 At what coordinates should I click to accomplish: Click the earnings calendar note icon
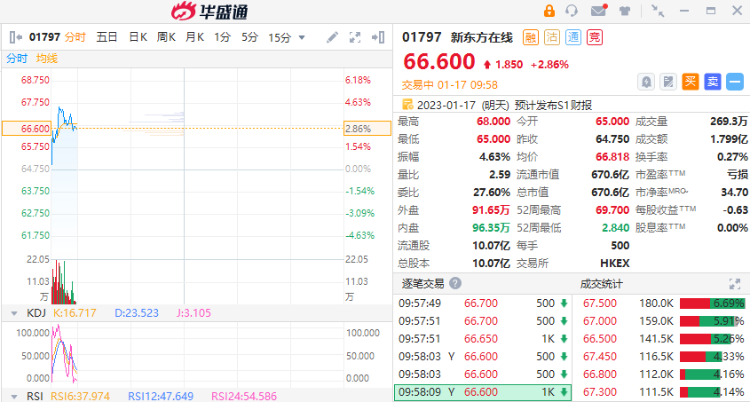tap(408, 104)
